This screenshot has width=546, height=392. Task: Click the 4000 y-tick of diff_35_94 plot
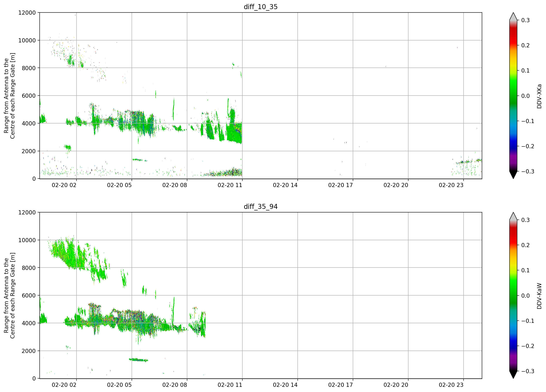coord(29,323)
